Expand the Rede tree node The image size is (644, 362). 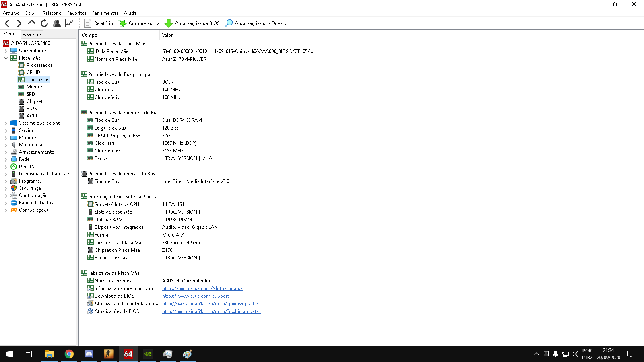pos(6,159)
